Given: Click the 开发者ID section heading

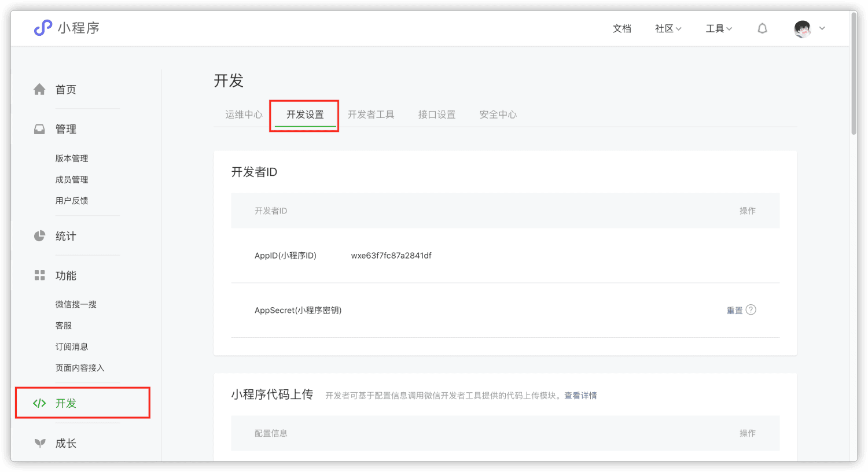Looking at the screenshot, I should (254, 172).
